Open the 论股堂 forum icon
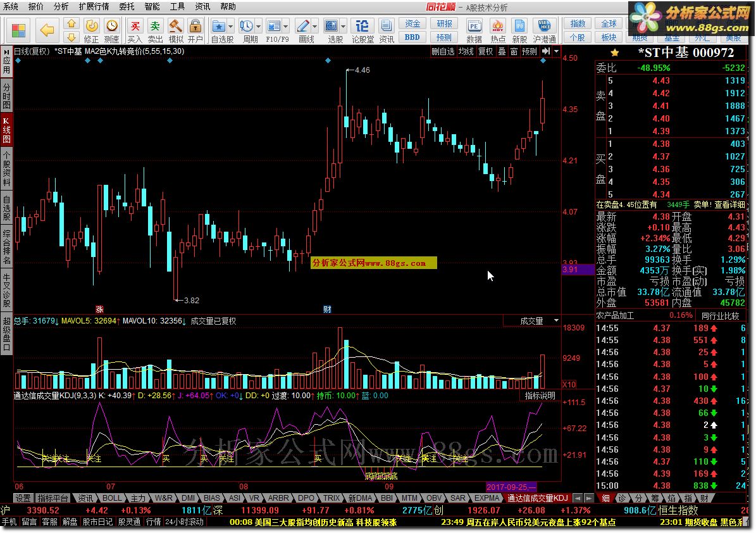Viewport: 756px width, 533px height. point(363,31)
